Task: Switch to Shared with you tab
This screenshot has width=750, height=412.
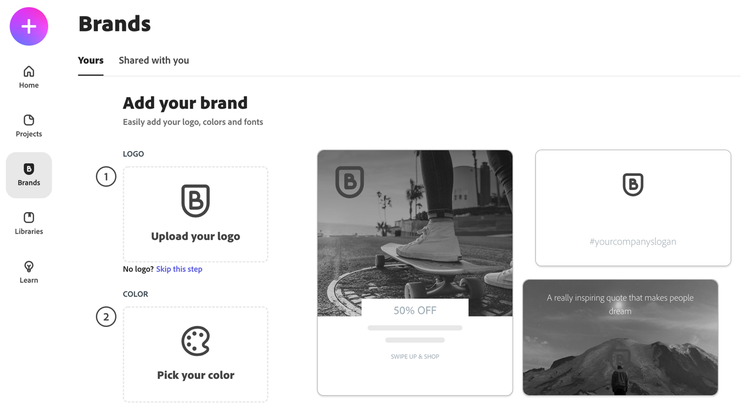Action: [154, 60]
